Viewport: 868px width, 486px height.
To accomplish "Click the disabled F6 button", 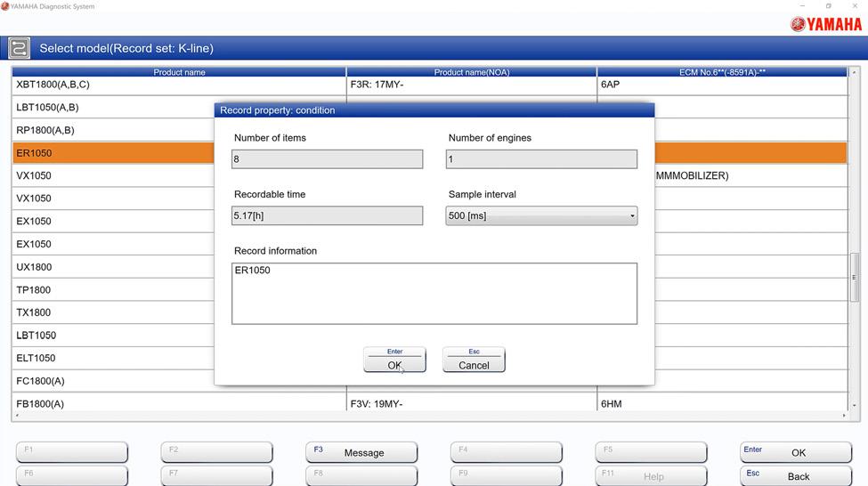I will pos(72,476).
